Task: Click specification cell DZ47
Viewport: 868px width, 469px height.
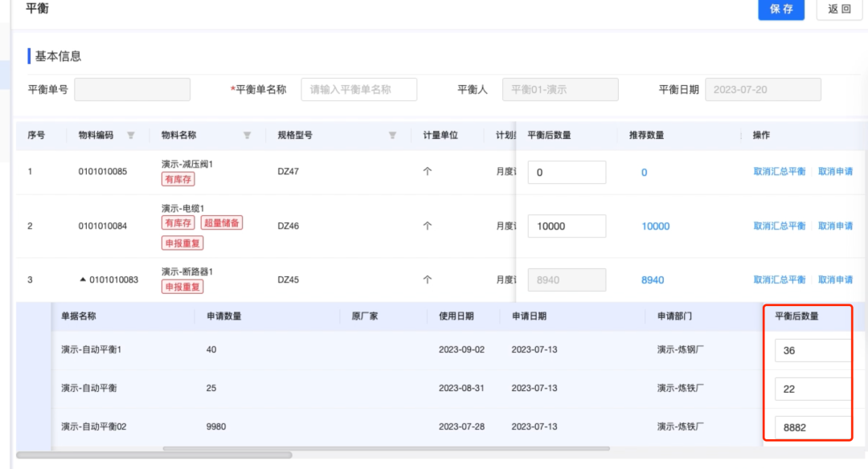Action: pos(288,171)
